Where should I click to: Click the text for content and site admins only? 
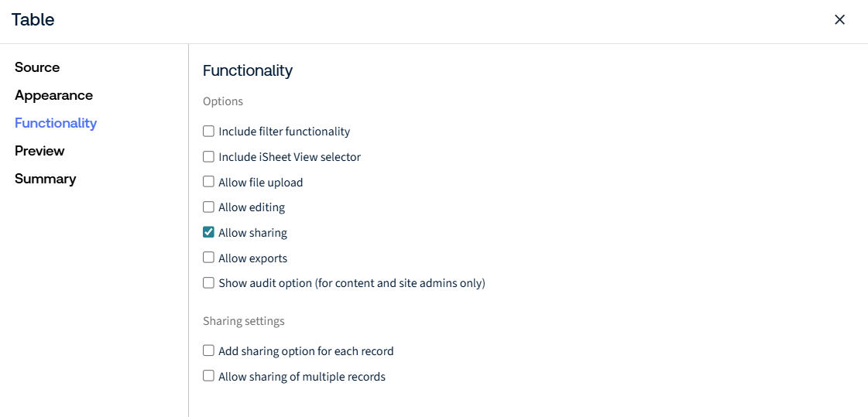click(x=400, y=283)
